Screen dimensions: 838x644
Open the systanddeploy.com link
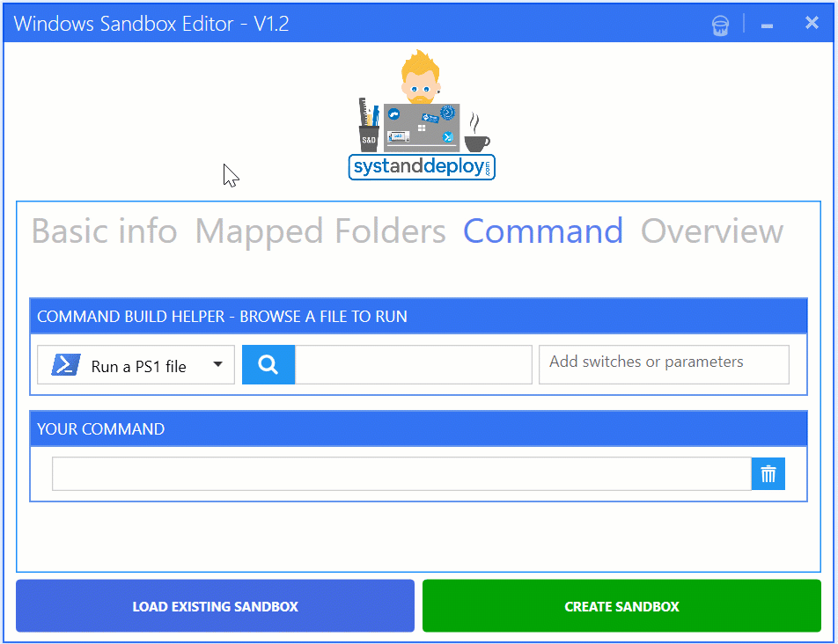pos(421,166)
